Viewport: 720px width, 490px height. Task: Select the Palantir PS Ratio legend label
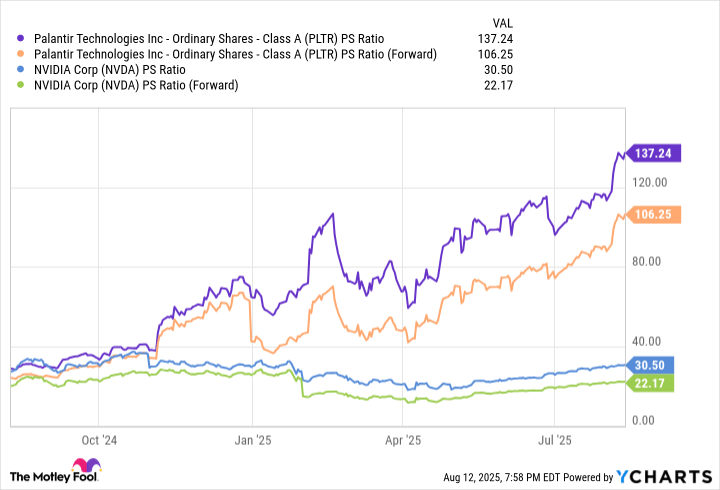coord(206,39)
